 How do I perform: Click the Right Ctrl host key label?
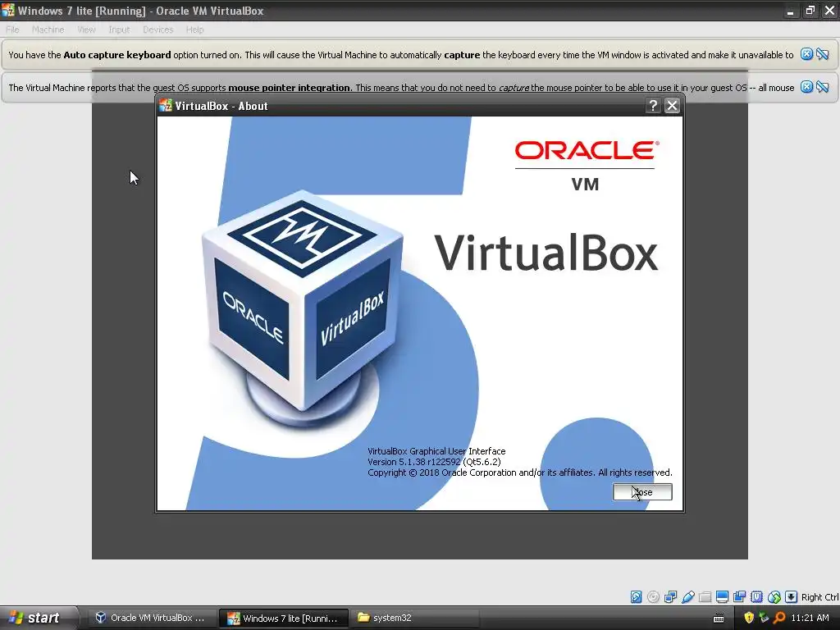(819, 597)
